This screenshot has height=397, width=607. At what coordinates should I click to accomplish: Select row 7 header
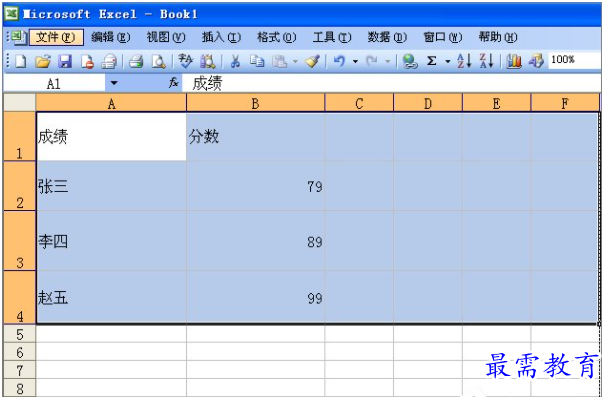pos(20,370)
